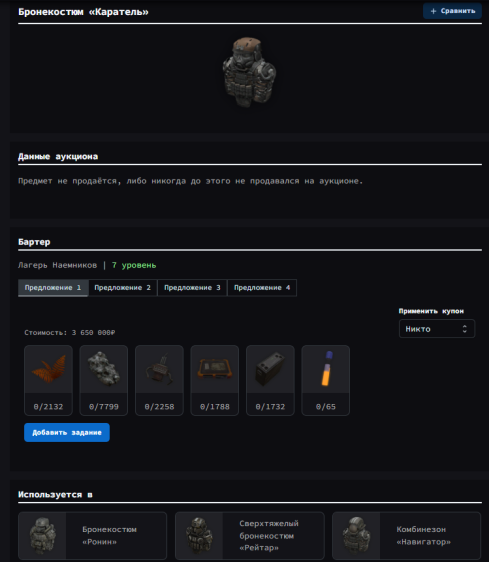
Task: Open Сверхтяжелый бронекостюм «Рейтар» link
Action: (x=269, y=535)
